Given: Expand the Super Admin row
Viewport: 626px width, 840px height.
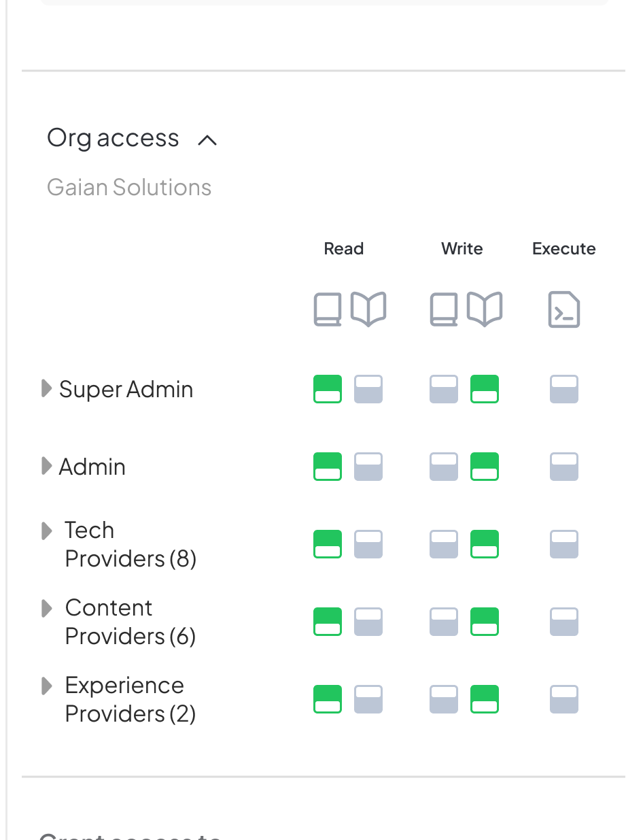Looking at the screenshot, I should point(46,388).
